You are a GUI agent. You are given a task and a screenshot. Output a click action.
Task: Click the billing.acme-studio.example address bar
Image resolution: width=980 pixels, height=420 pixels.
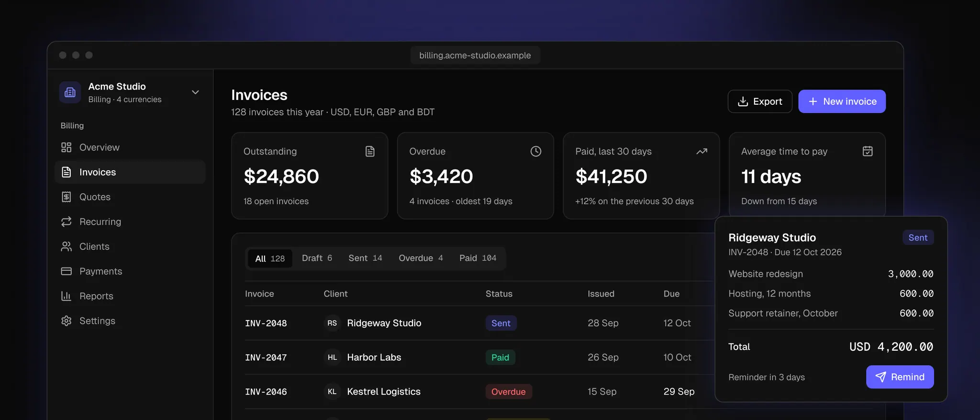pyautogui.click(x=475, y=55)
